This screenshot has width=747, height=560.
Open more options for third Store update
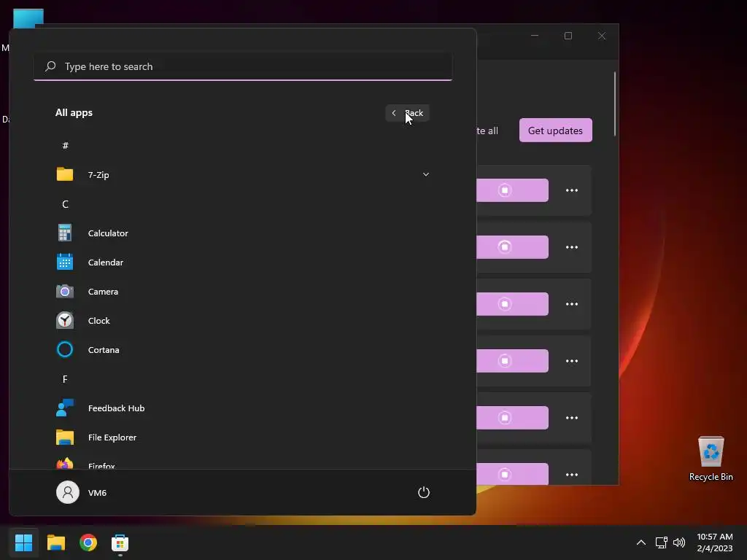(572, 304)
